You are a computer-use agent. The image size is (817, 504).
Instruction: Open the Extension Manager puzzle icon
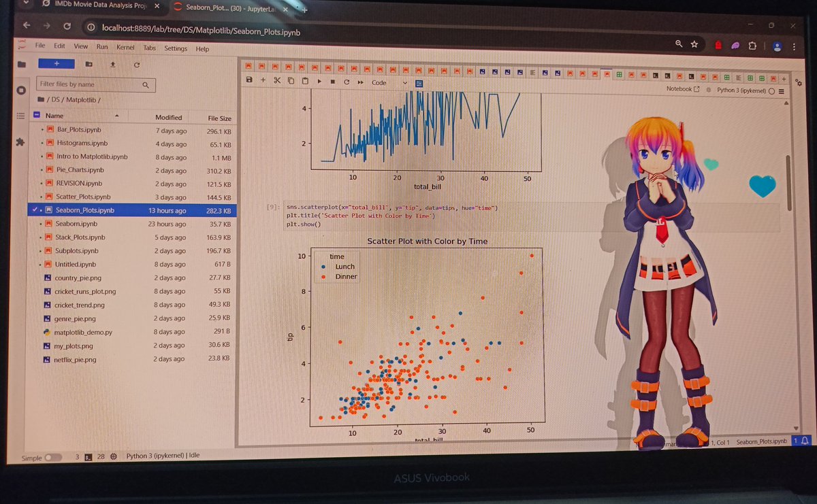coord(20,142)
